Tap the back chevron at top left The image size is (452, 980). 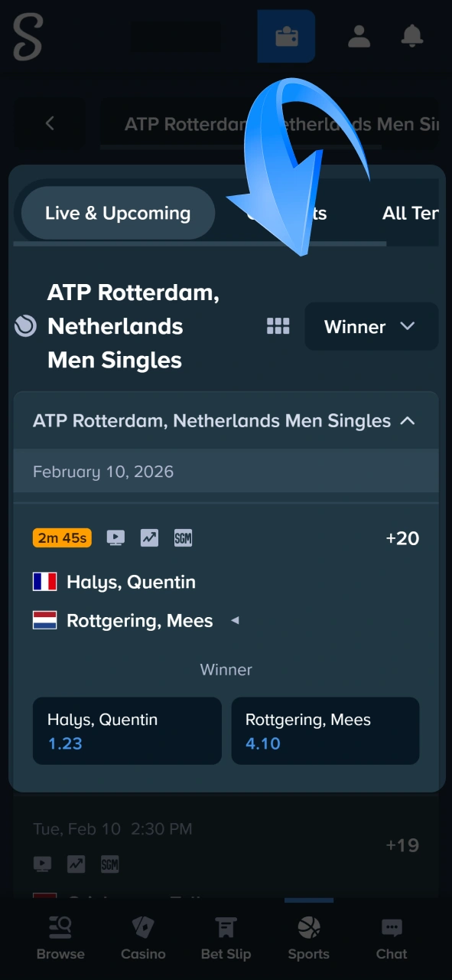pyautogui.click(x=50, y=123)
